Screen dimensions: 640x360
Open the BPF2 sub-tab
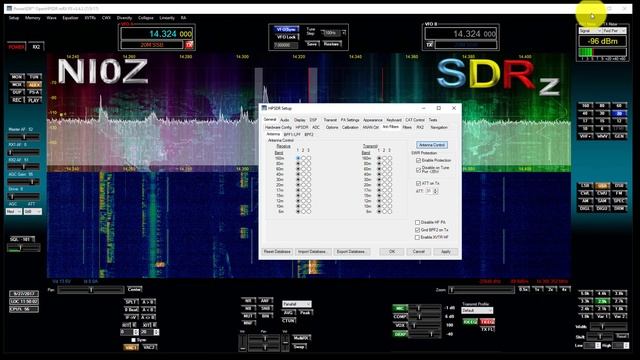(x=309, y=134)
